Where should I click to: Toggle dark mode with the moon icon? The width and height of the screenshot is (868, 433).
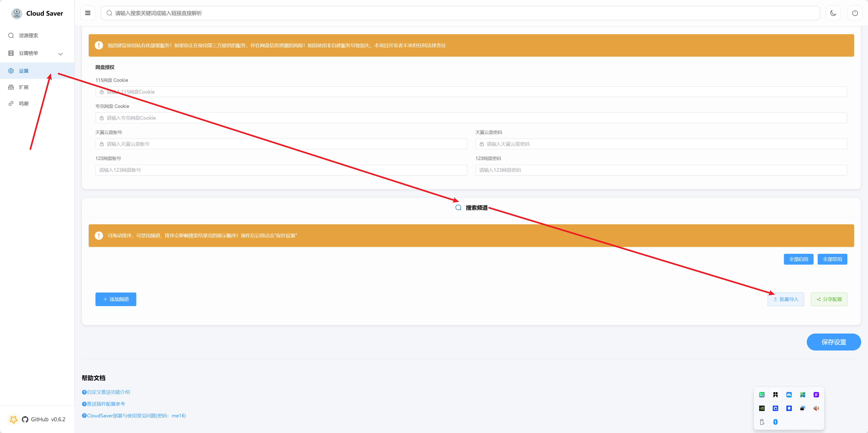pyautogui.click(x=833, y=13)
